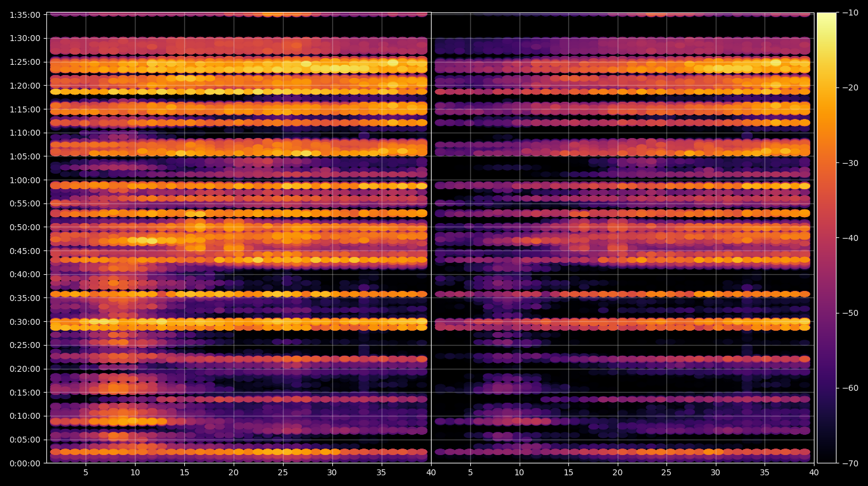This screenshot has width=868, height=486.
Task: Click the inferno colorbar gradient strip
Action: click(826, 238)
